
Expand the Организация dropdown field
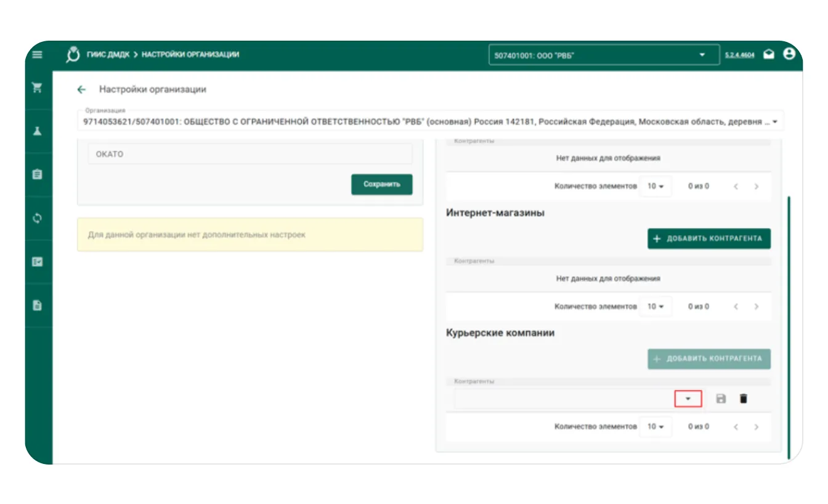(774, 122)
